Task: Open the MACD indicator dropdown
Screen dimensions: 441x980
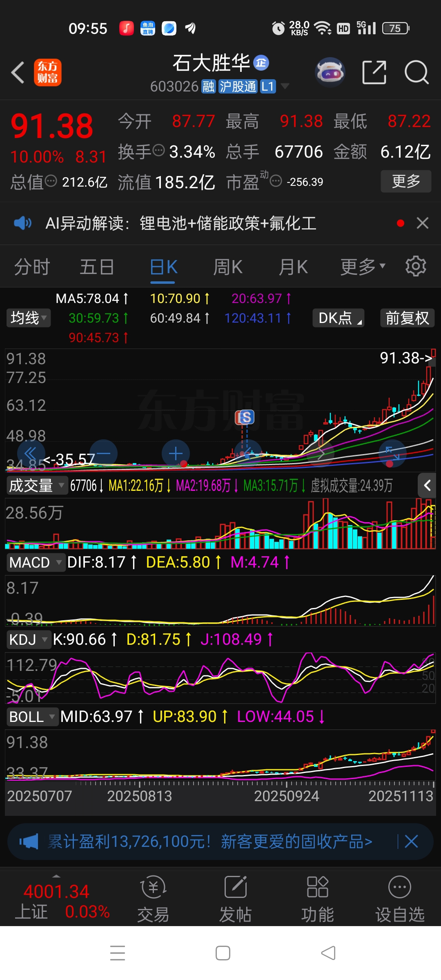Action: pyautogui.click(x=35, y=562)
